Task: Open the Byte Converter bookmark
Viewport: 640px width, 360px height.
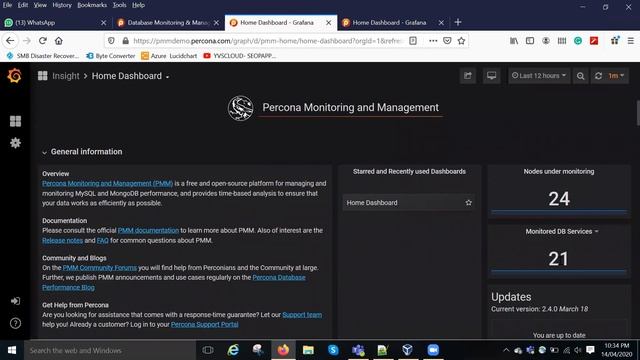Action: click(x=111, y=56)
